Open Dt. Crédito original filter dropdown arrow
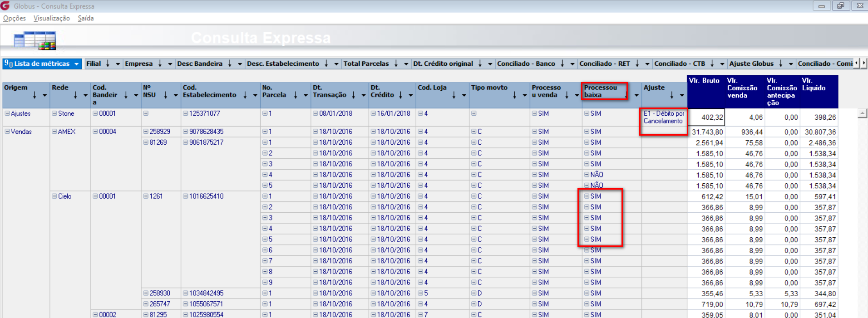This screenshot has width=868, height=318. [490, 64]
